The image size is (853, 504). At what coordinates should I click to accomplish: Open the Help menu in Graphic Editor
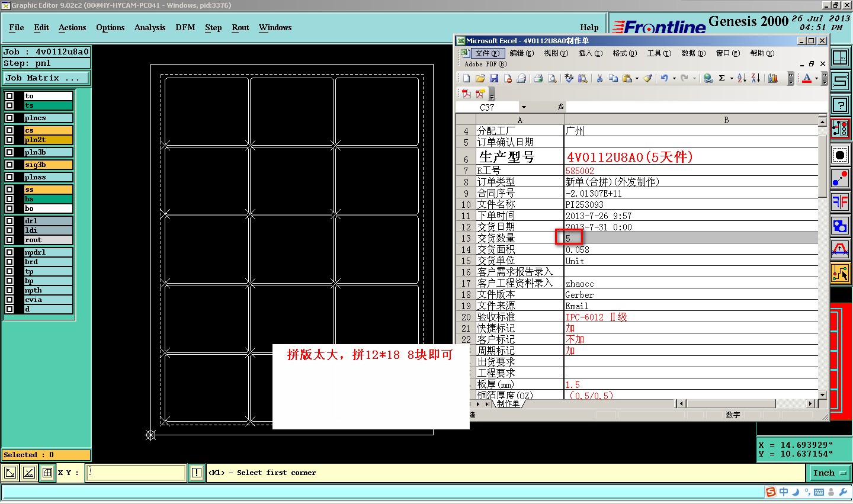589,27
